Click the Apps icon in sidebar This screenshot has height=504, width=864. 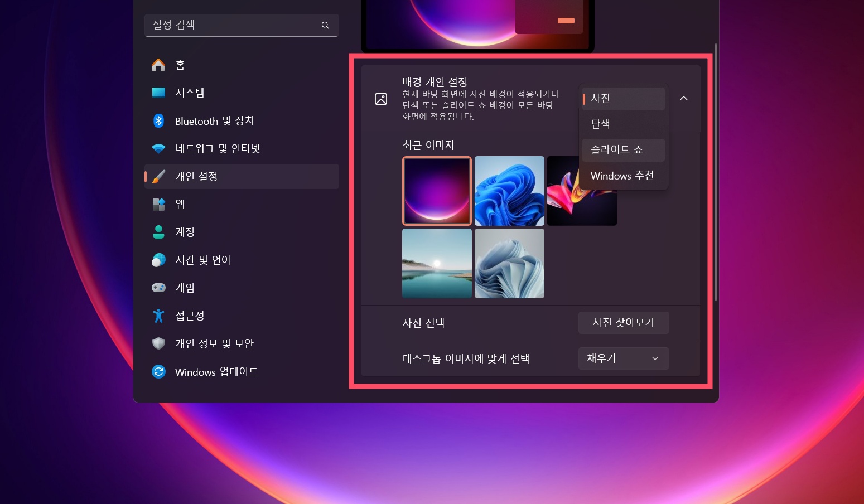(158, 204)
